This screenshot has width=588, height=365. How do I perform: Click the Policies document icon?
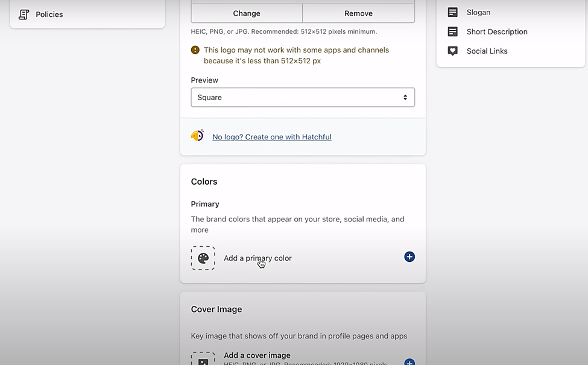pos(24,14)
